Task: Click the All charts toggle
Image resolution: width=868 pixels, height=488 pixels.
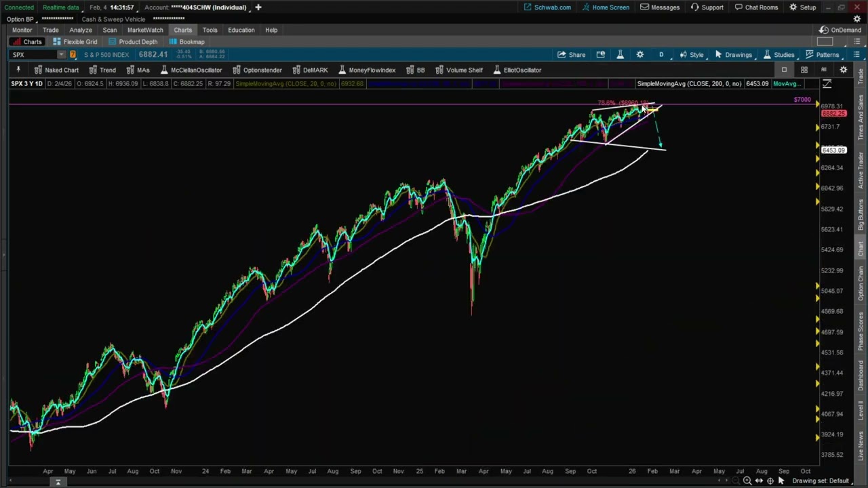Action: [x=824, y=70]
